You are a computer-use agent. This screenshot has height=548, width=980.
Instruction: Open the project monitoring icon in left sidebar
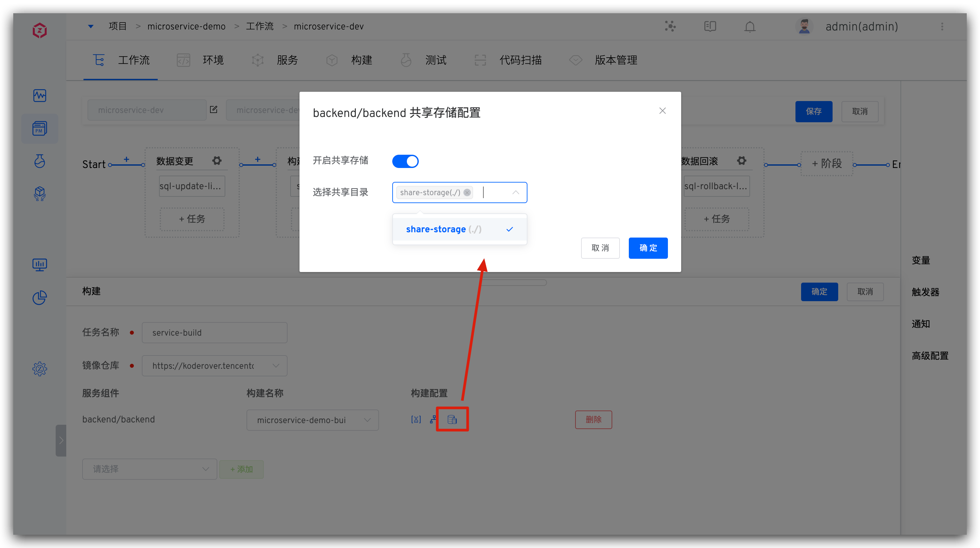click(x=39, y=95)
